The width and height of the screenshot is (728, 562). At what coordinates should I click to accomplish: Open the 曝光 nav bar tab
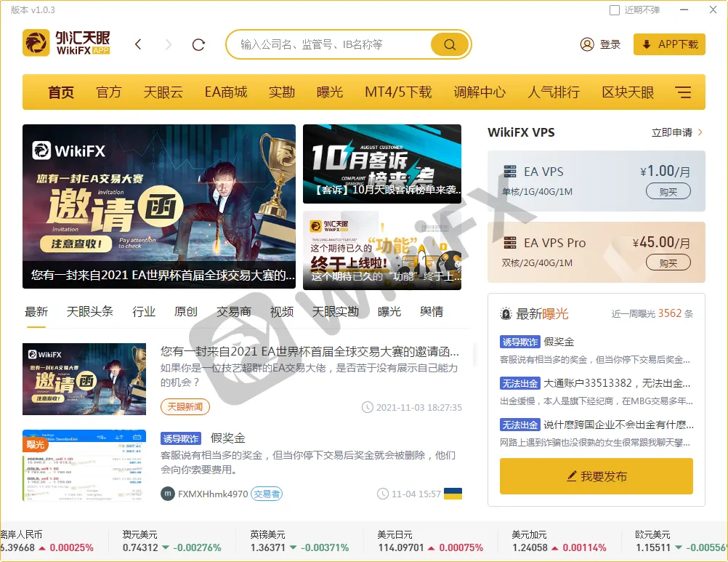(x=330, y=92)
